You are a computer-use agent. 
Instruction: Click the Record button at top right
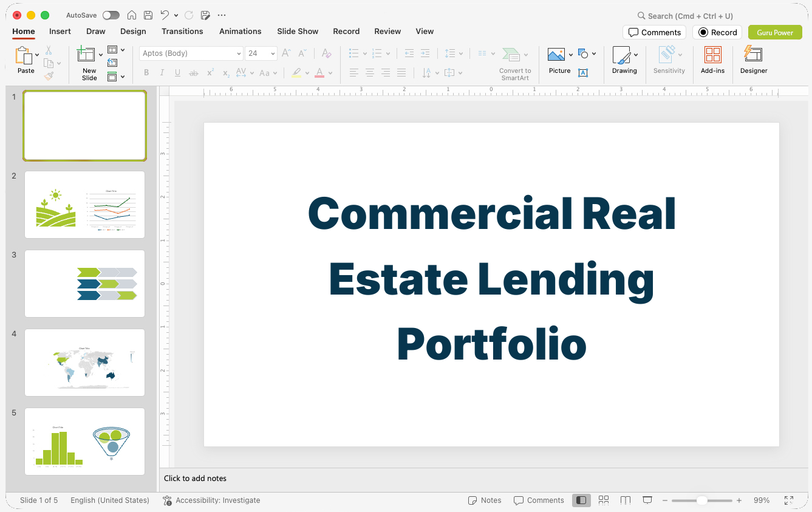tap(717, 32)
